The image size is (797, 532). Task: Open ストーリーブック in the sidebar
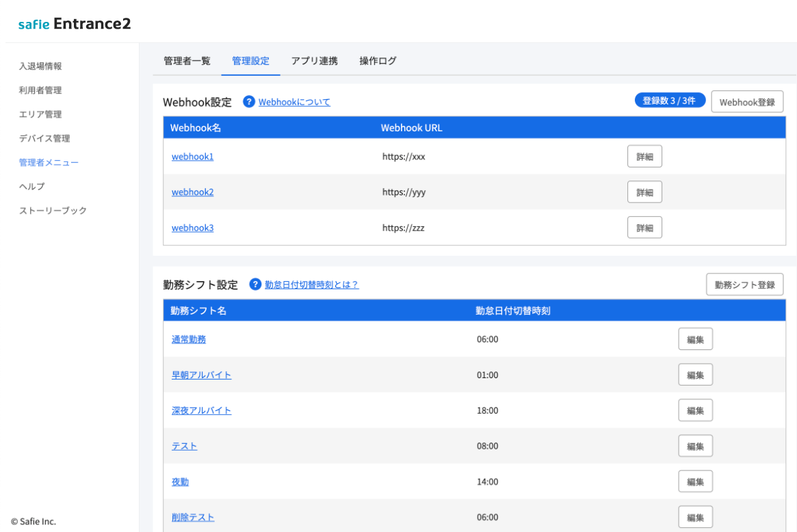point(53,211)
